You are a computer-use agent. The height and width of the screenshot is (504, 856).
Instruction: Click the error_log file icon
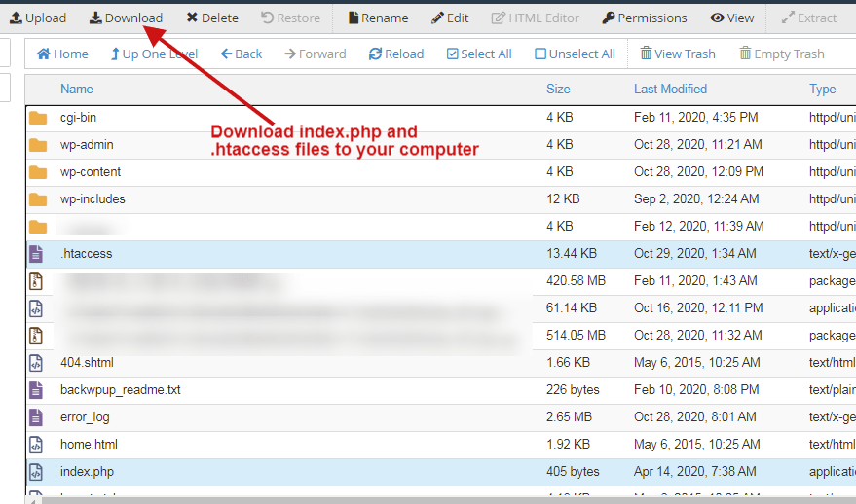[36, 417]
